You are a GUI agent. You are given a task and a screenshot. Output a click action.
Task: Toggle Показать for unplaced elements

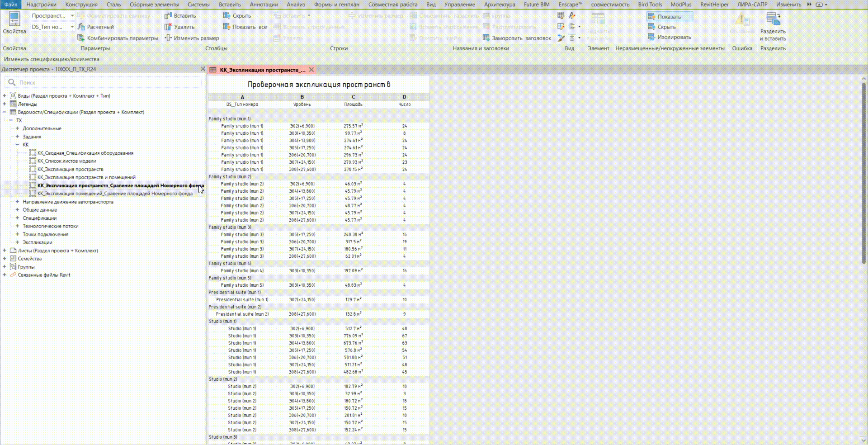[669, 17]
